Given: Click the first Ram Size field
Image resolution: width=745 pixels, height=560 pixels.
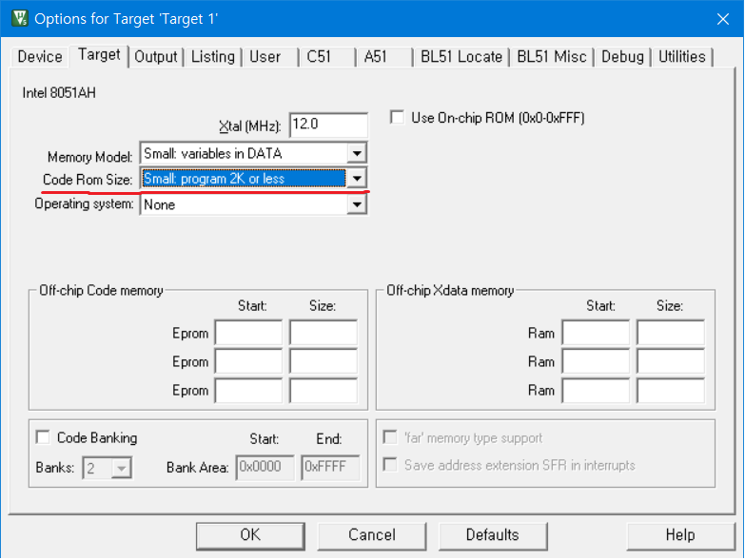Looking at the screenshot, I should click(x=671, y=333).
